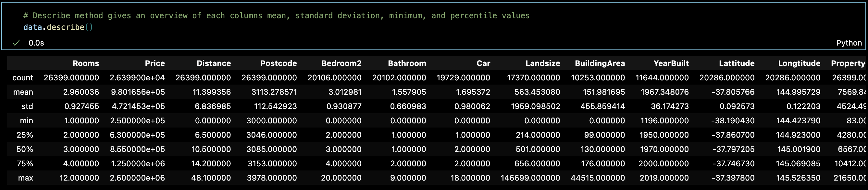Select the Price column header

(155, 63)
